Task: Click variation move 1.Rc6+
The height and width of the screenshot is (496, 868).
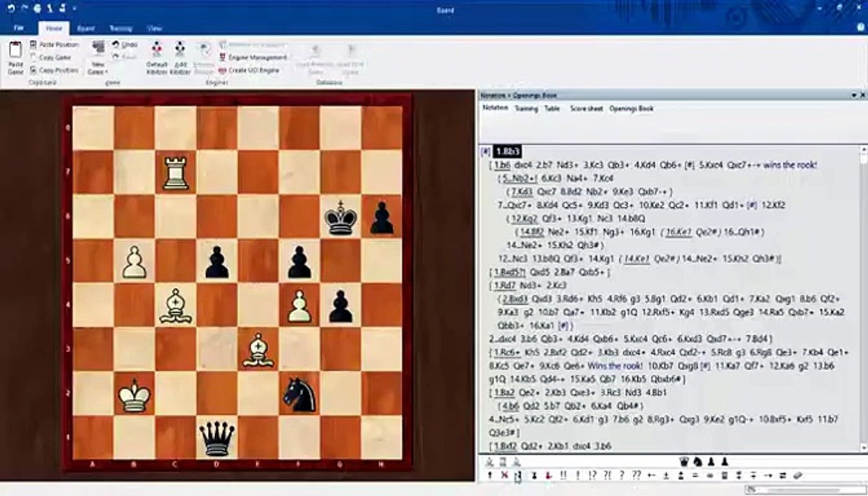Action: [506, 353]
